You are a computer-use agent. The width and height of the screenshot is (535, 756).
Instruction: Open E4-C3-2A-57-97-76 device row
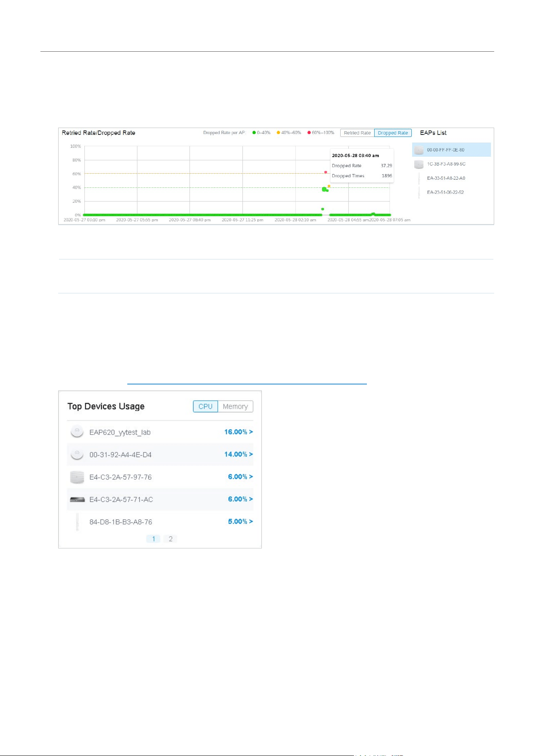point(160,477)
